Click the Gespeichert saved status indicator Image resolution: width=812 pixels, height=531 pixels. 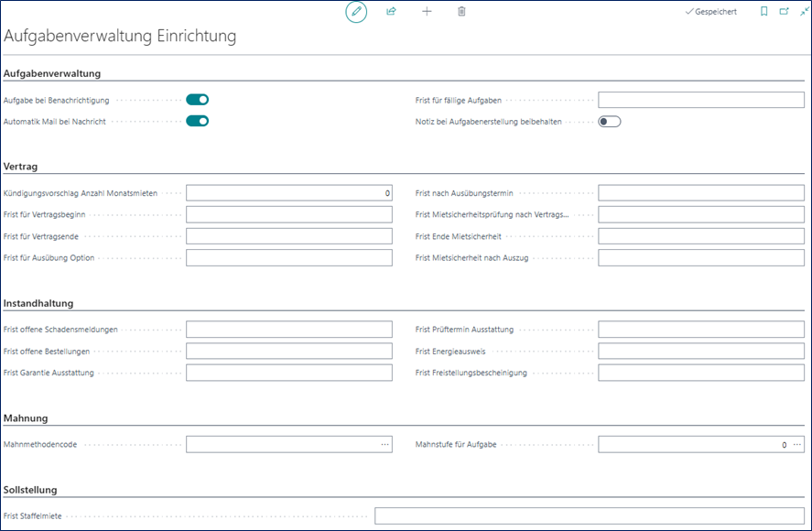pyautogui.click(x=710, y=12)
